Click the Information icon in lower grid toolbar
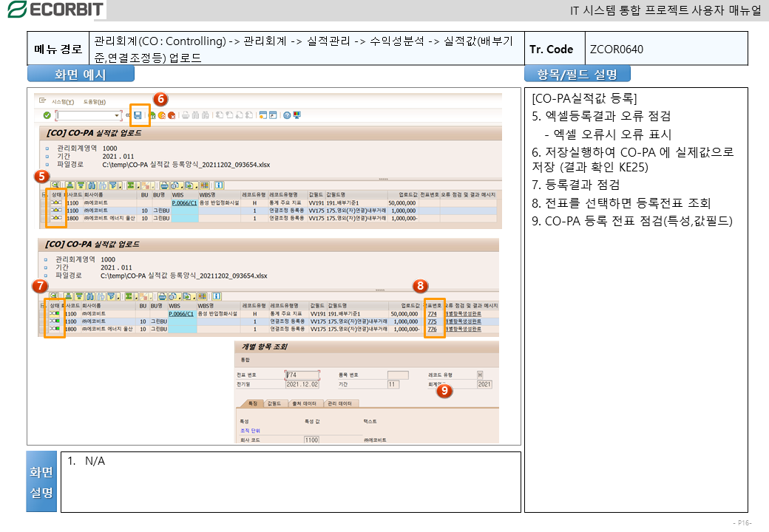Image resolution: width=769 pixels, height=532 pixels. tap(217, 296)
